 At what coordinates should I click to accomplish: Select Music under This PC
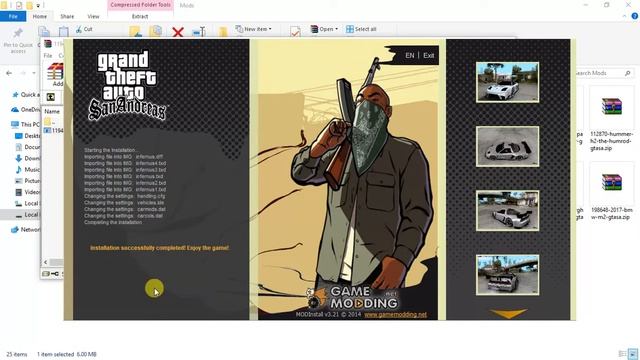27,169
